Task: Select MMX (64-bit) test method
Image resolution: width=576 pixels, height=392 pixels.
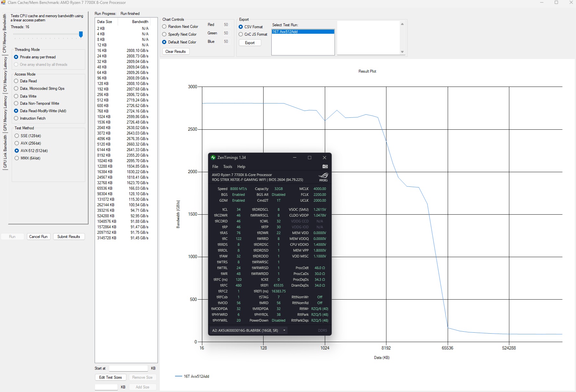Action: (x=28, y=158)
